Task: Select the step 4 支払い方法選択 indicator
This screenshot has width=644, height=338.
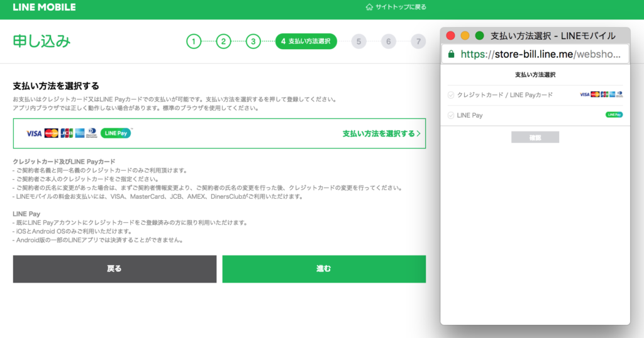Action: (x=306, y=41)
